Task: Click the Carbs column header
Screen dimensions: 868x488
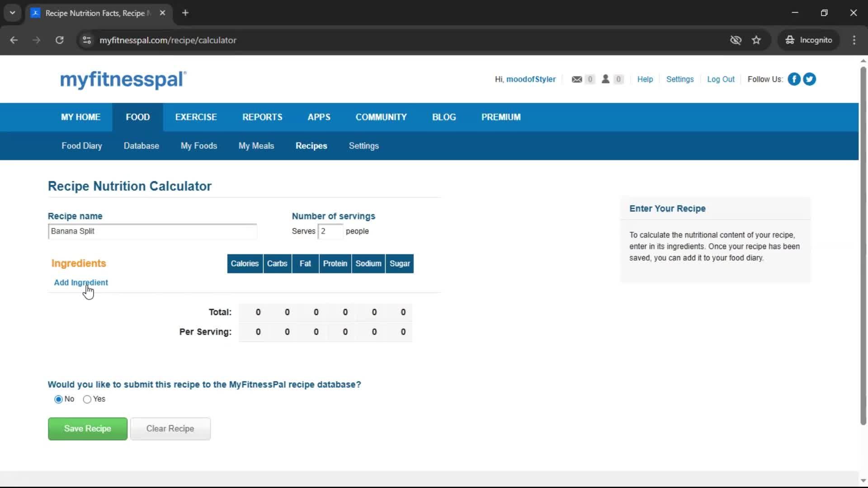Action: click(277, 264)
